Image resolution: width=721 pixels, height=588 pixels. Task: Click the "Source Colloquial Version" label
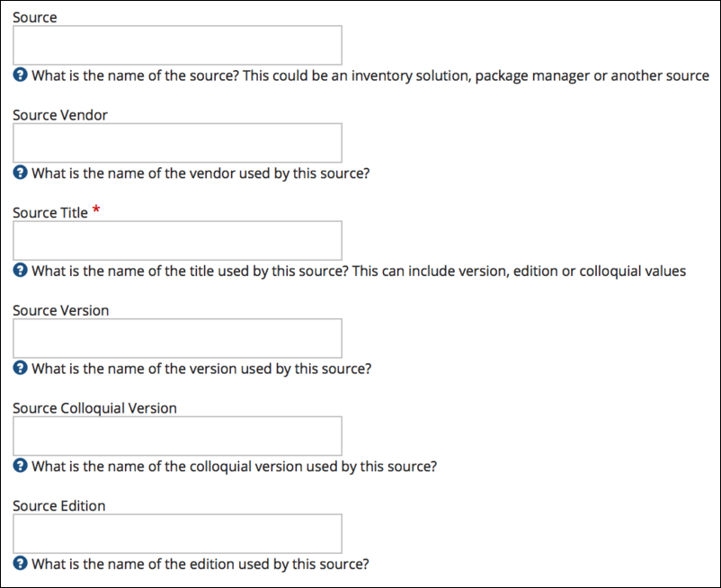click(x=94, y=408)
